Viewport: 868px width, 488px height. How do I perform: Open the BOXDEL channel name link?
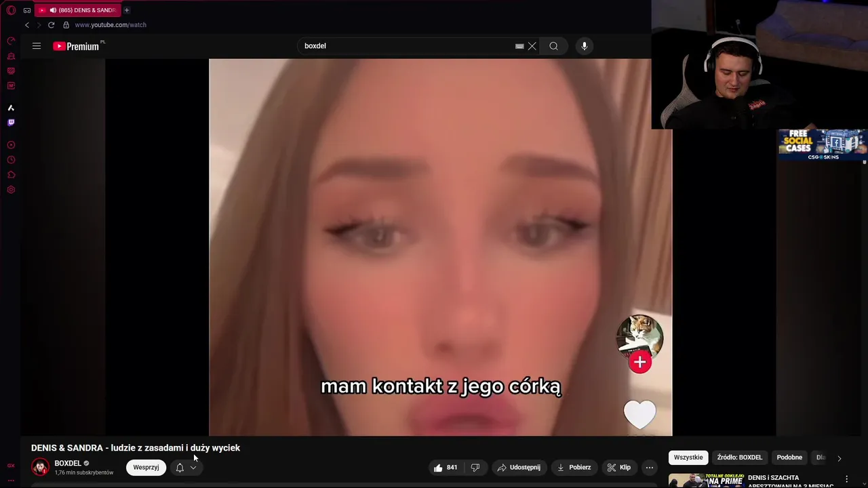tap(68, 464)
